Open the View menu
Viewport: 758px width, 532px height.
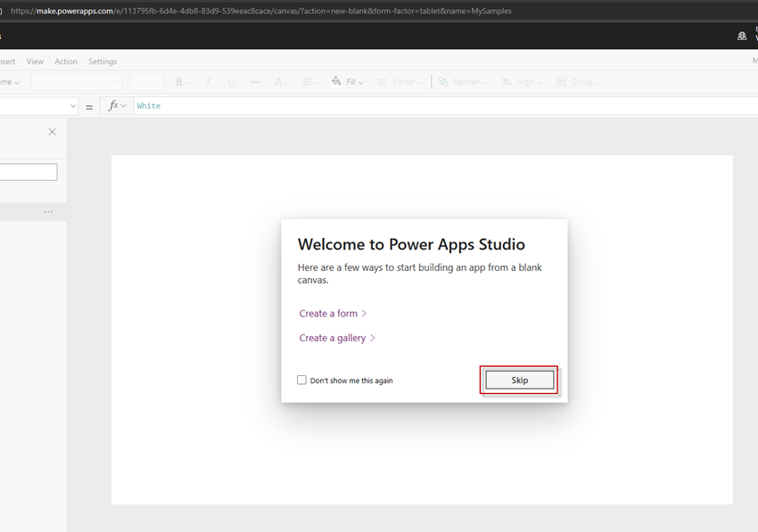click(35, 61)
